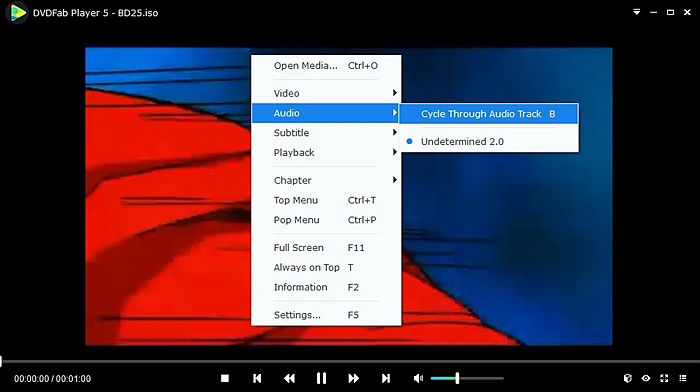Choose Cycle Through Audio Track
The height and width of the screenshot is (392, 700).
pos(489,114)
